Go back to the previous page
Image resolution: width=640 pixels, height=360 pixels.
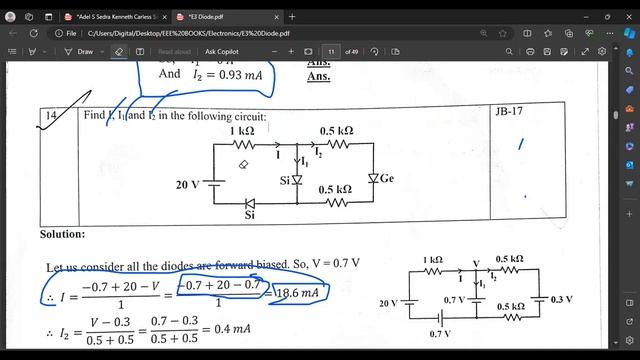(13, 33)
